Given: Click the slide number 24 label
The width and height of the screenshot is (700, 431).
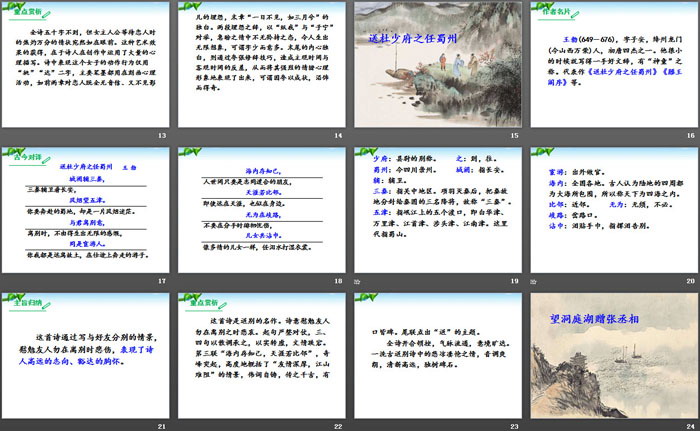Looking at the screenshot, I should [689, 426].
